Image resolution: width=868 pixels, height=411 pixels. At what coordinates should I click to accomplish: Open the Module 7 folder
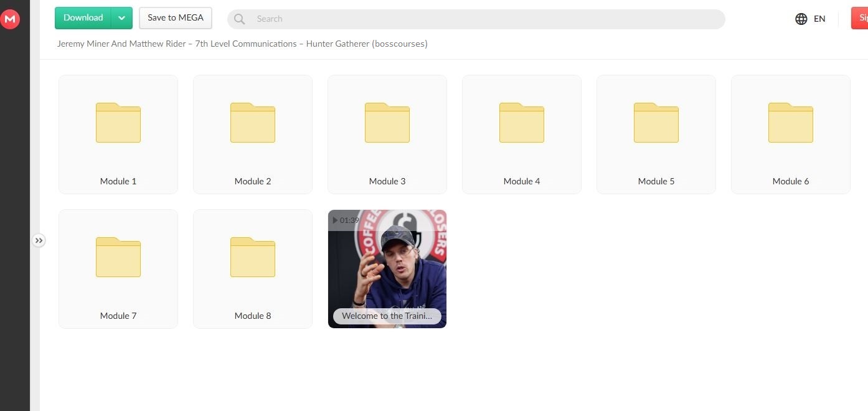coord(118,269)
